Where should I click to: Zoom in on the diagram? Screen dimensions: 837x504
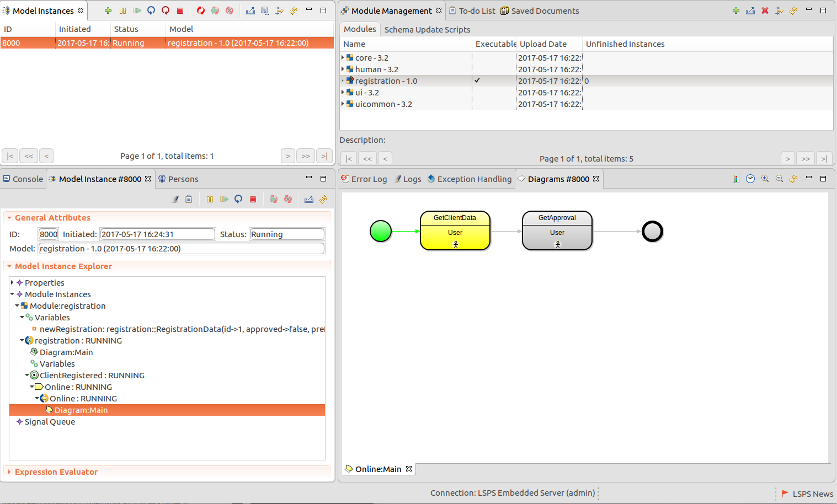pyautogui.click(x=765, y=179)
